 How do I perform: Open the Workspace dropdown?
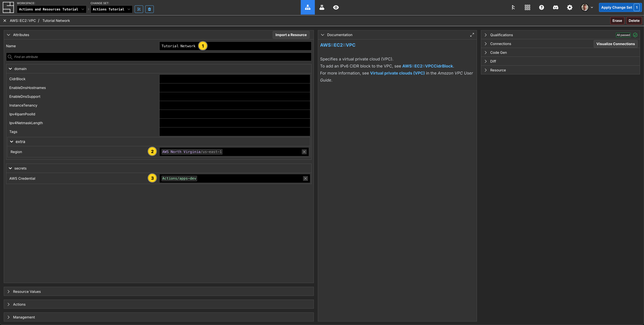coord(52,9)
